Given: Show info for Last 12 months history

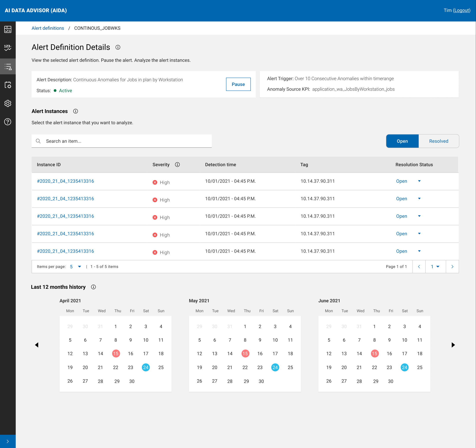Looking at the screenshot, I should 93,287.
